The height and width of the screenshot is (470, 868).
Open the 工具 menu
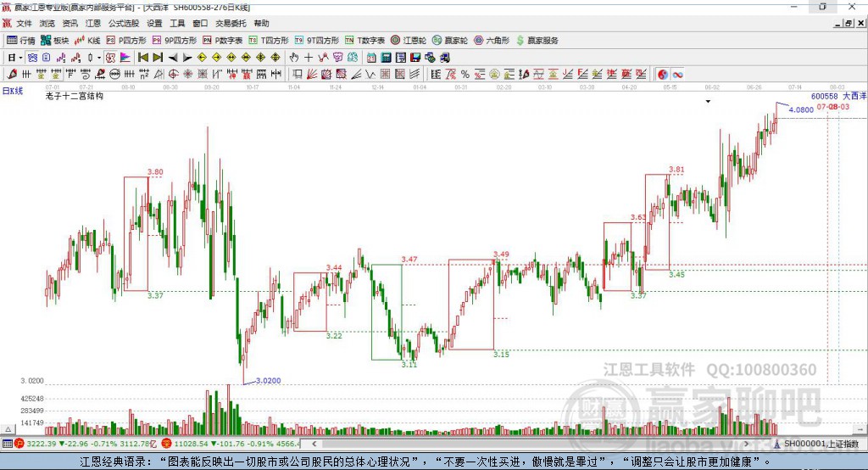coord(177,23)
